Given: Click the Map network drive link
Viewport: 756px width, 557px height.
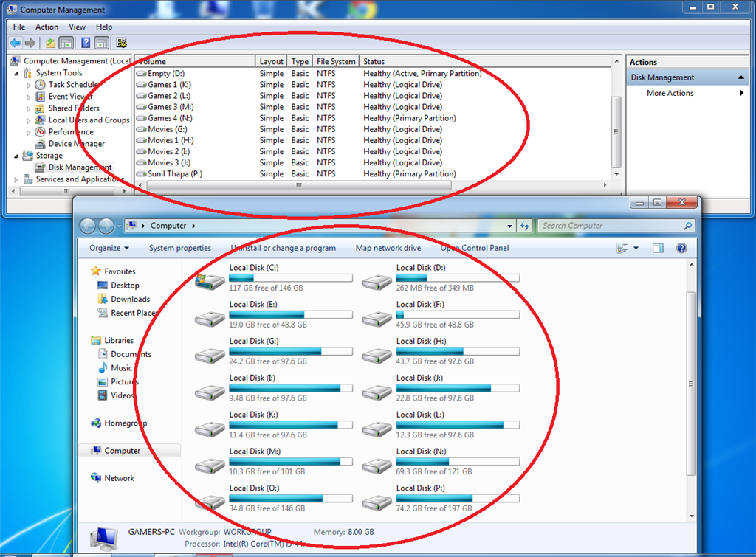Looking at the screenshot, I should pyautogui.click(x=388, y=248).
